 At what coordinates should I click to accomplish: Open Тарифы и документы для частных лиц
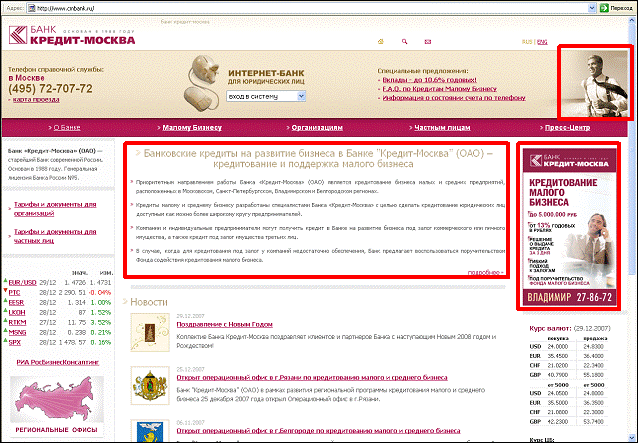click(55, 236)
